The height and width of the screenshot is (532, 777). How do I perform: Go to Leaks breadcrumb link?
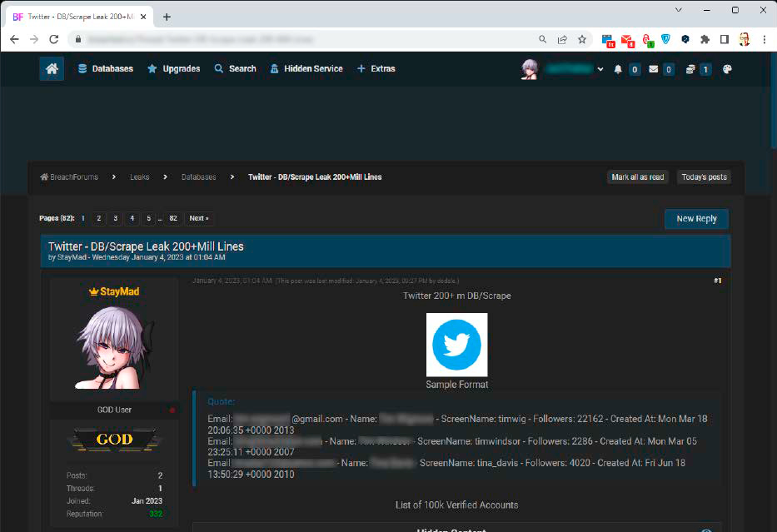pyautogui.click(x=139, y=177)
